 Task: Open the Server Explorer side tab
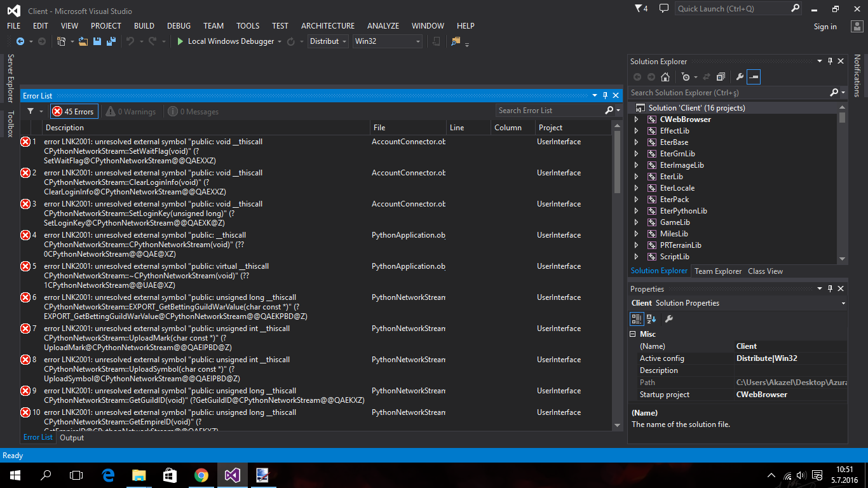pyautogui.click(x=10, y=78)
